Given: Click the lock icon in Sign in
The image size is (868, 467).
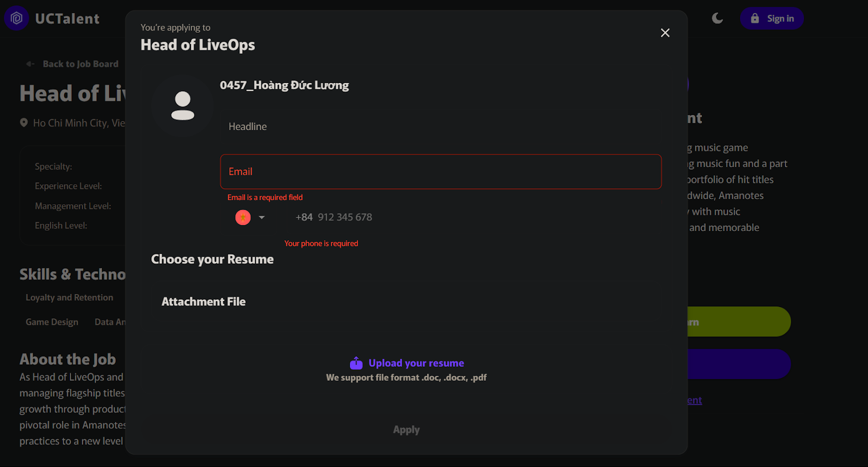Looking at the screenshot, I should point(755,18).
